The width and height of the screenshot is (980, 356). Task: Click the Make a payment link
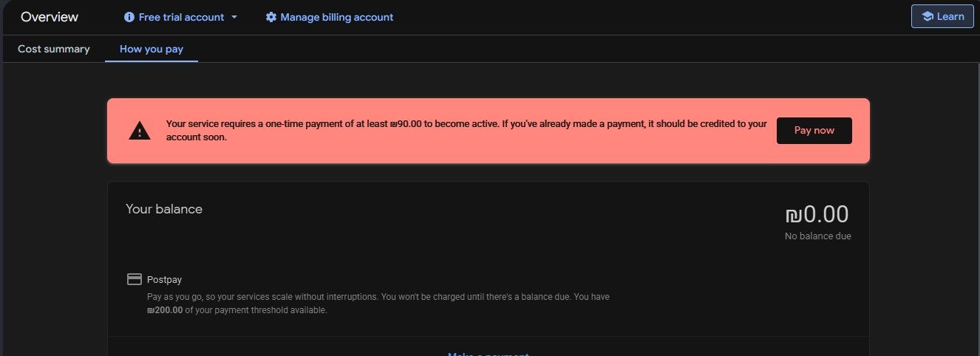488,354
